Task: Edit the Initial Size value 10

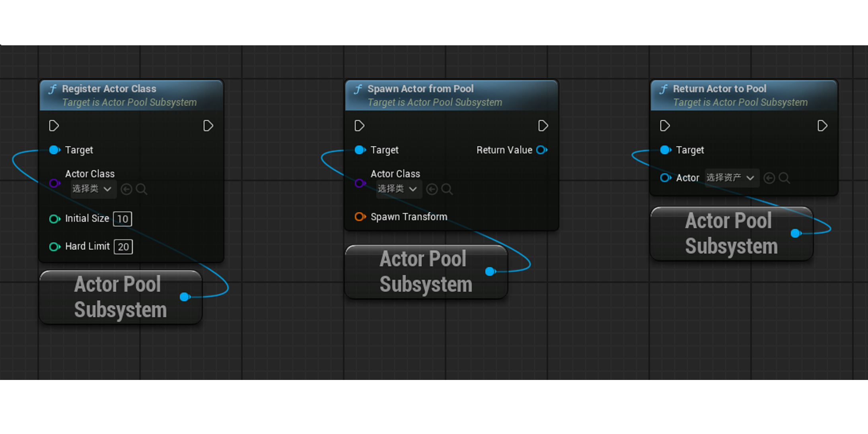Action: [x=123, y=219]
